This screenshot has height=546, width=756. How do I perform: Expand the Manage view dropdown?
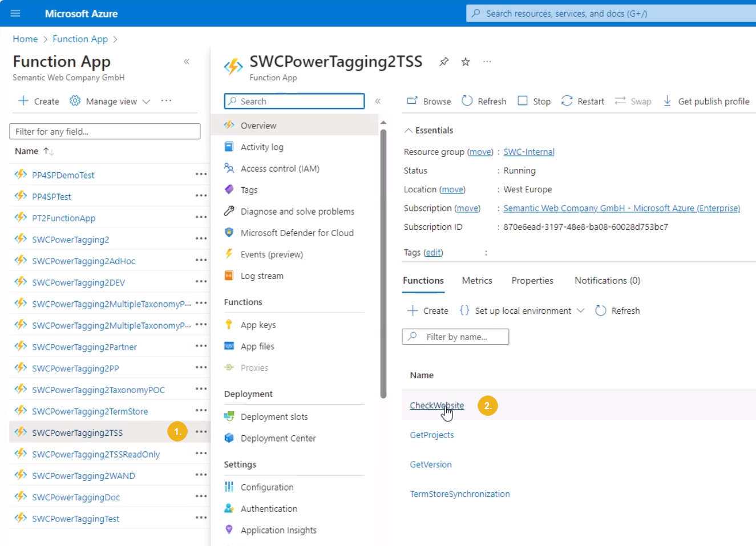[146, 102]
